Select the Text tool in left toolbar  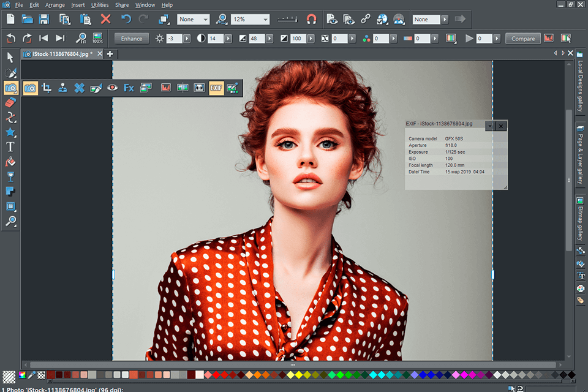coord(10,147)
